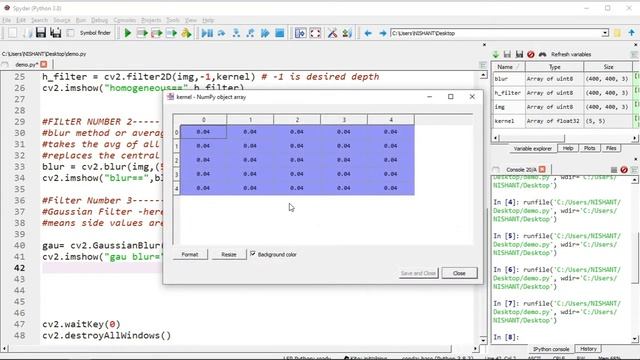Select column header 2 in kernel array

pyautogui.click(x=297, y=120)
